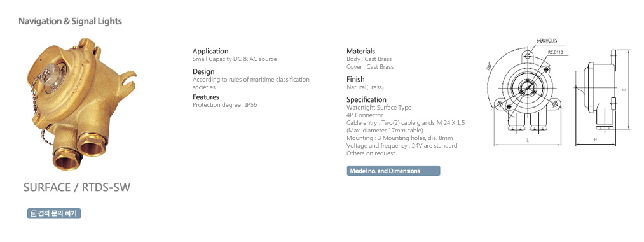Click the front view technical drawing
644x242 pixels.
coord(527,96)
